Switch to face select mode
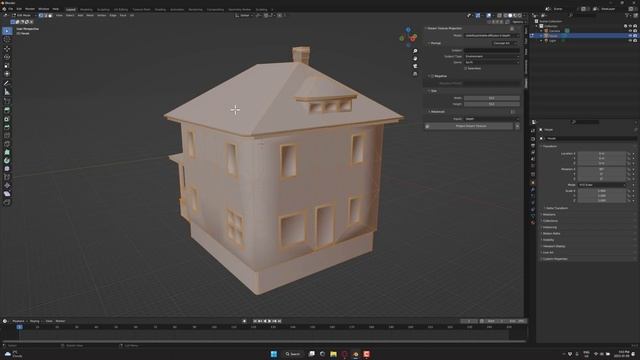640x360 pixels. tap(50, 16)
